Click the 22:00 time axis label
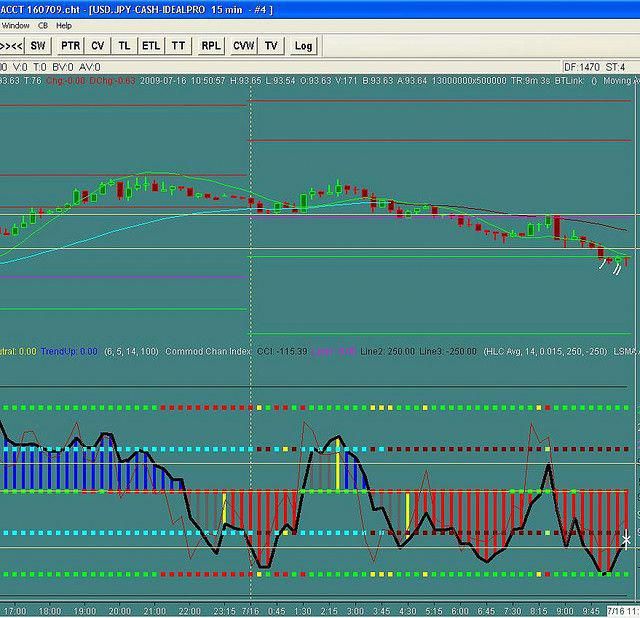 click(x=189, y=611)
